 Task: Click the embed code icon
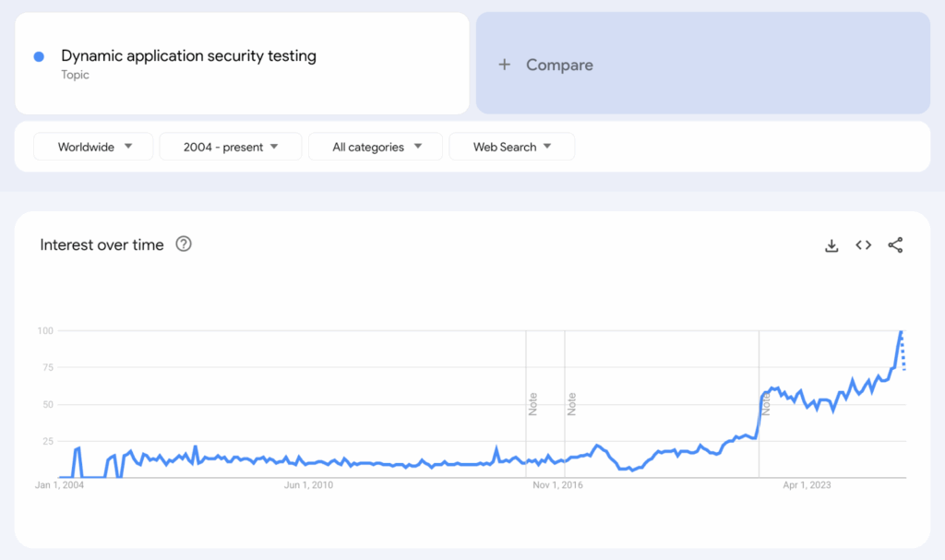[x=864, y=245]
